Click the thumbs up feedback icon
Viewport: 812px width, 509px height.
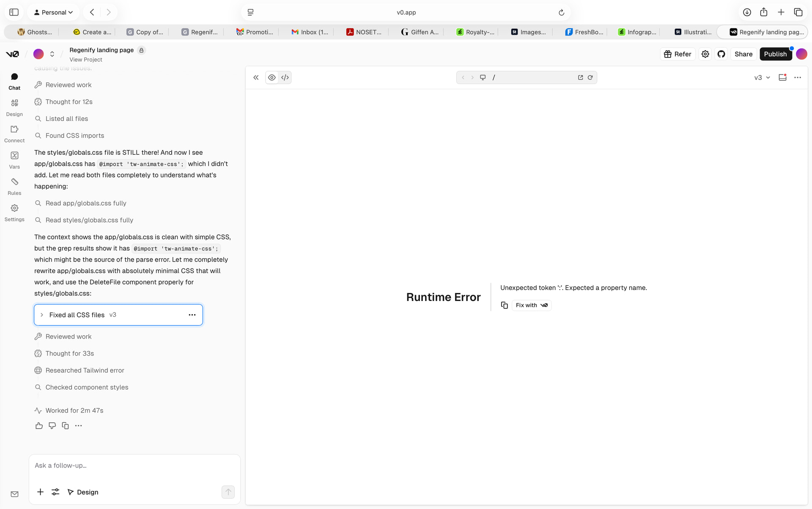click(39, 426)
